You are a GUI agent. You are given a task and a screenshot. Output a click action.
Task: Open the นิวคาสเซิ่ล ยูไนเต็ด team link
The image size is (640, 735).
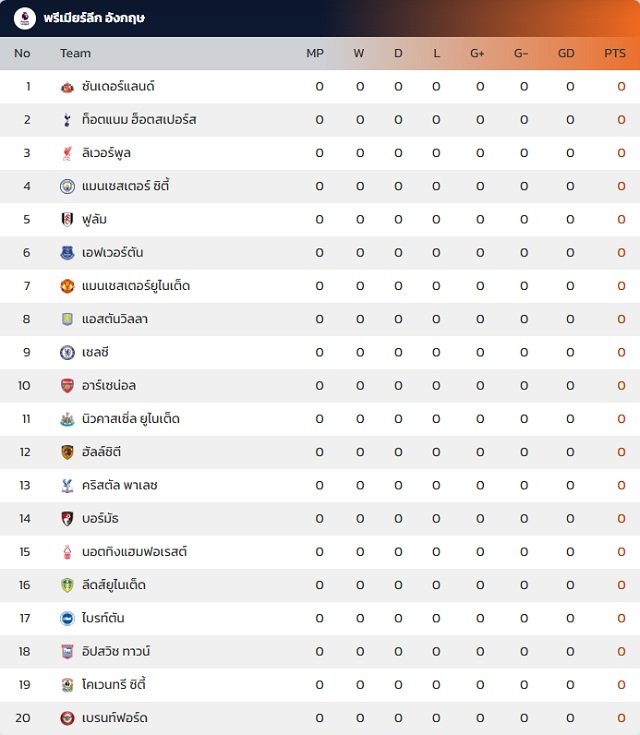point(131,419)
